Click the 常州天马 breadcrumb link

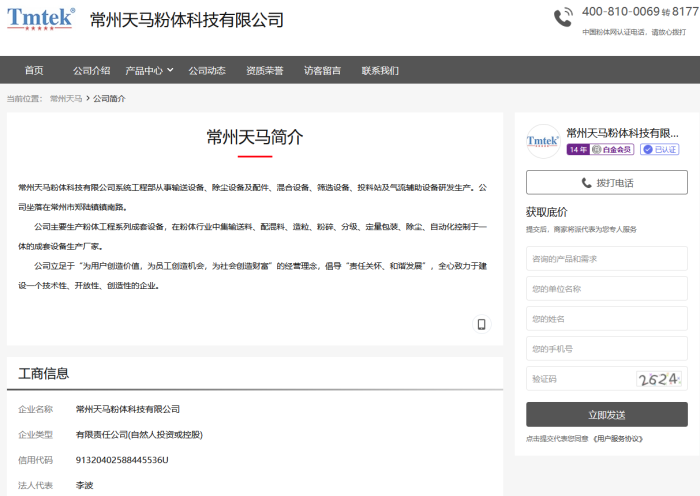pyautogui.click(x=66, y=99)
